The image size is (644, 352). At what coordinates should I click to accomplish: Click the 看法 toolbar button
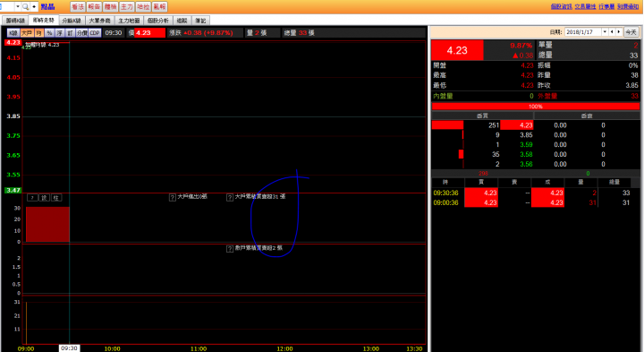[78, 6]
